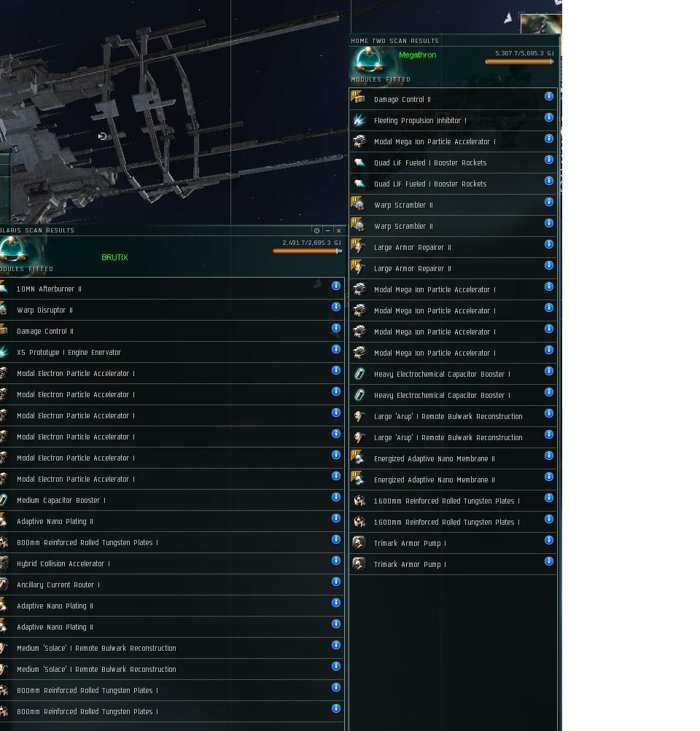Image resolution: width=700 pixels, height=731 pixels.
Task: Open info for Brutix Damage Control II
Action: point(335,328)
